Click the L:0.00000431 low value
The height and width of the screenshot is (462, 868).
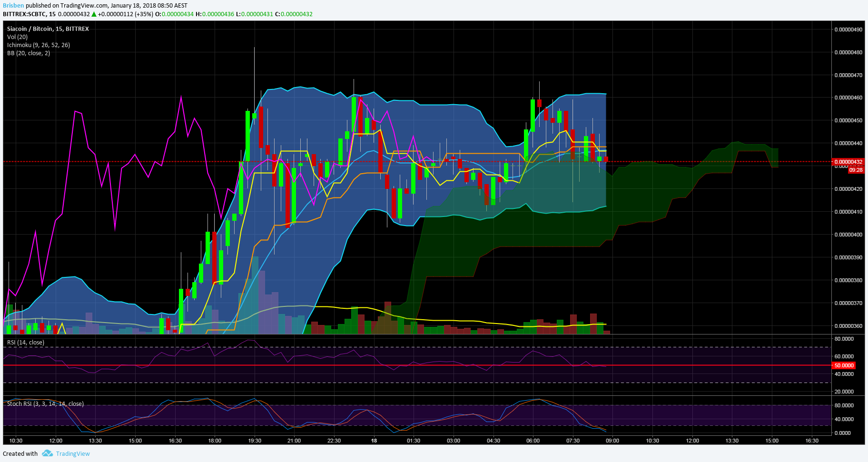coord(254,14)
